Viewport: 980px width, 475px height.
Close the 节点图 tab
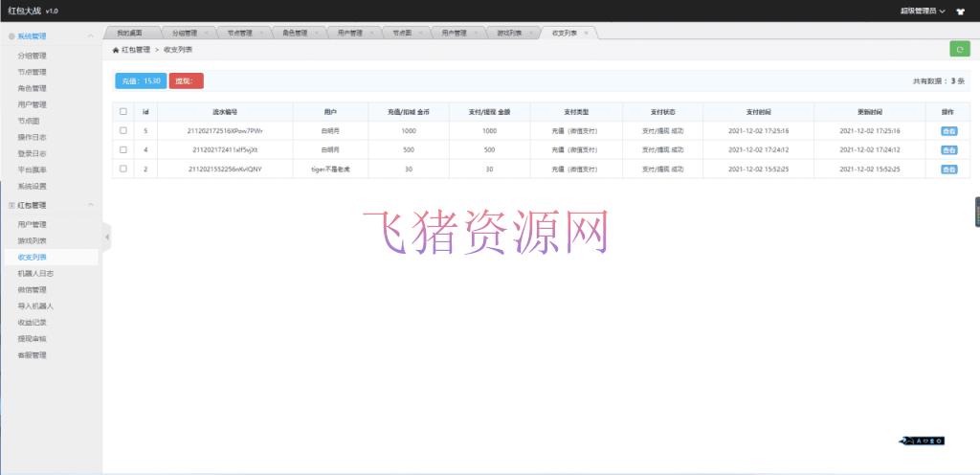coord(420,34)
